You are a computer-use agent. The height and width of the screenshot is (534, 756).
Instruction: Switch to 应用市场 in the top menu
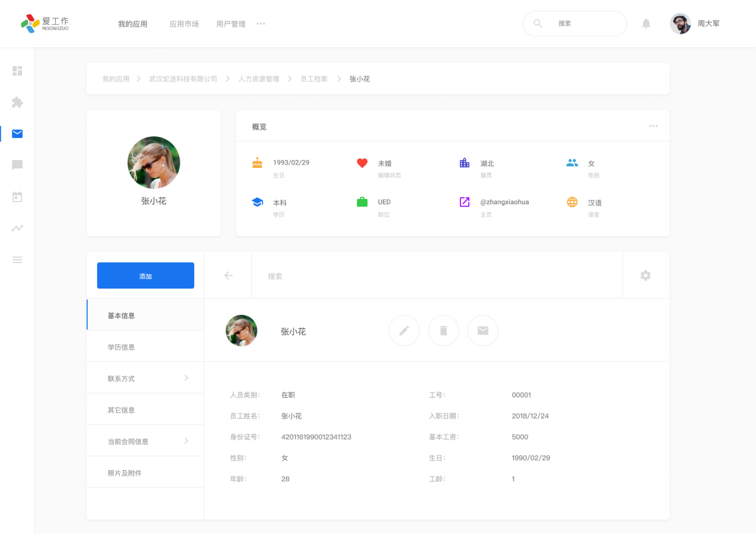[184, 24]
